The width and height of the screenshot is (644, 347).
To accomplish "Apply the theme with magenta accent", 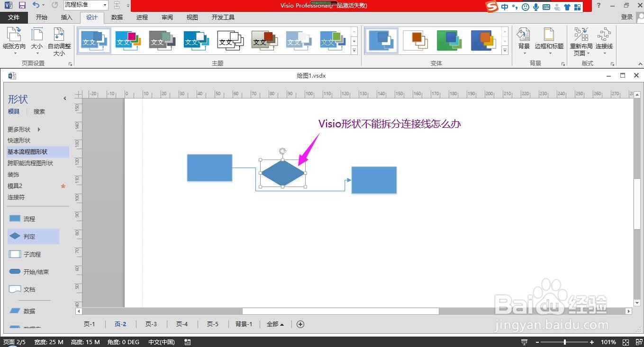I will (x=128, y=40).
